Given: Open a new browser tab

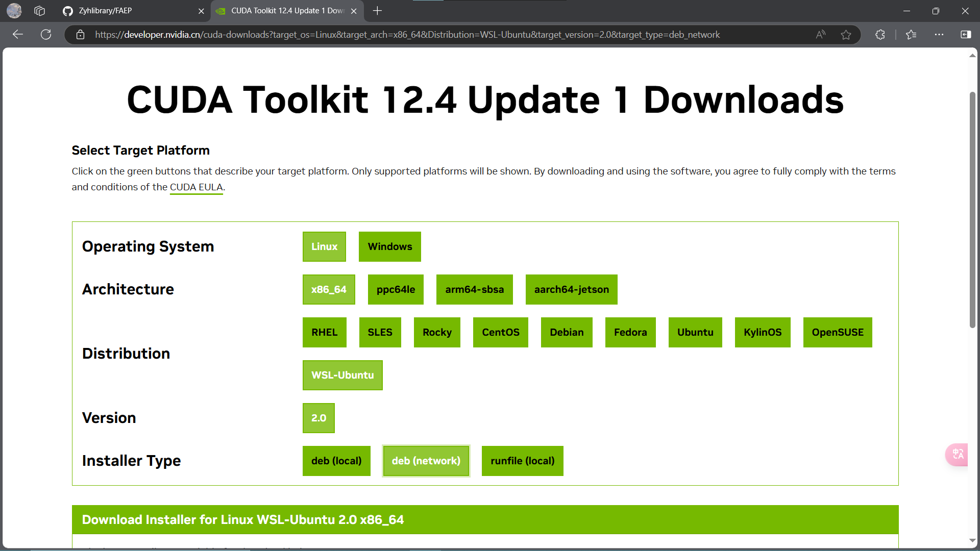Looking at the screenshot, I should tap(377, 11).
